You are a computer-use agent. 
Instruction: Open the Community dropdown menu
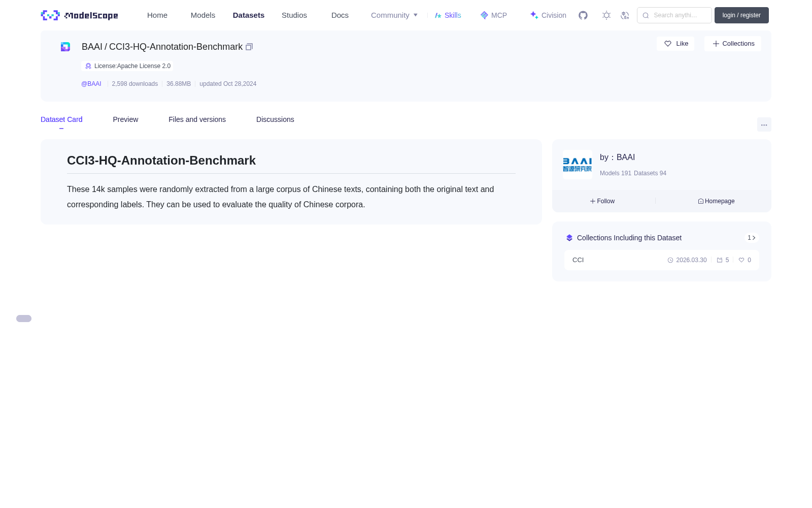click(x=394, y=15)
